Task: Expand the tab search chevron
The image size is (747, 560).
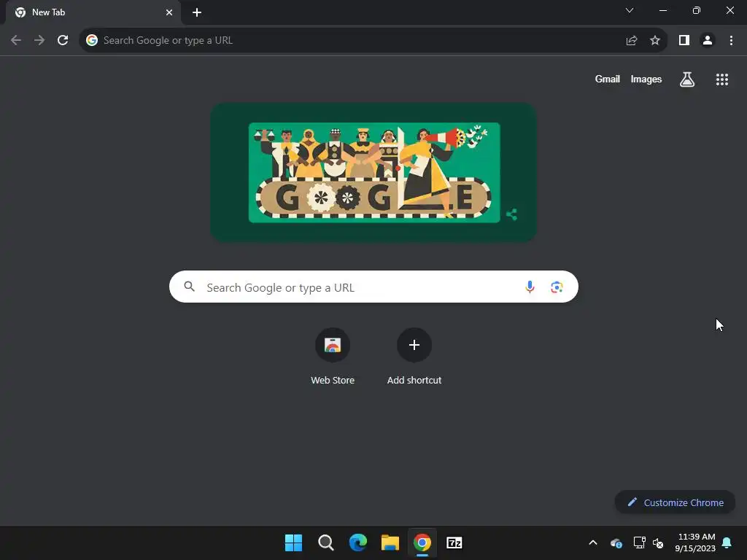Action: (x=630, y=10)
